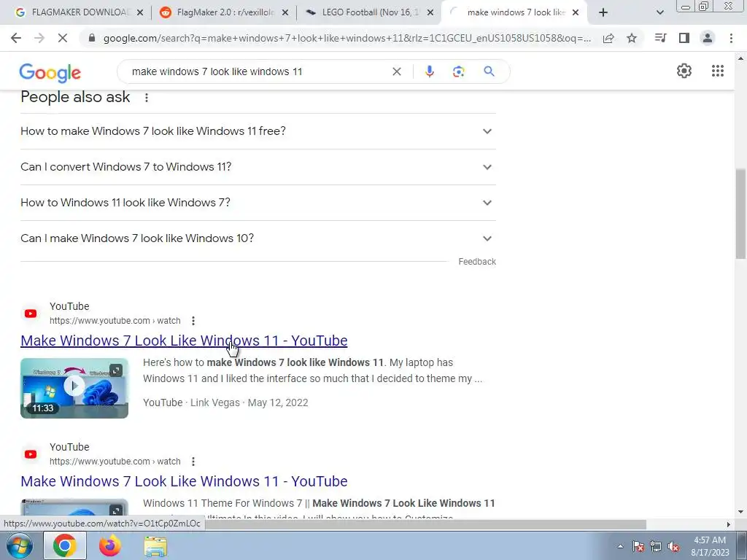Open the Chrome profile avatar
Image resolution: width=747 pixels, height=560 pixels.
[708, 38]
